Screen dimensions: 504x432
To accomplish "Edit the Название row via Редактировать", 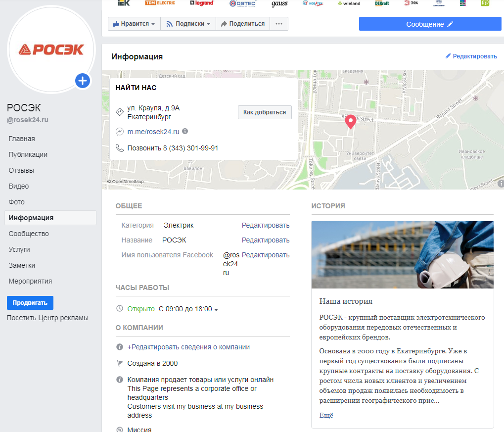I will (x=266, y=240).
